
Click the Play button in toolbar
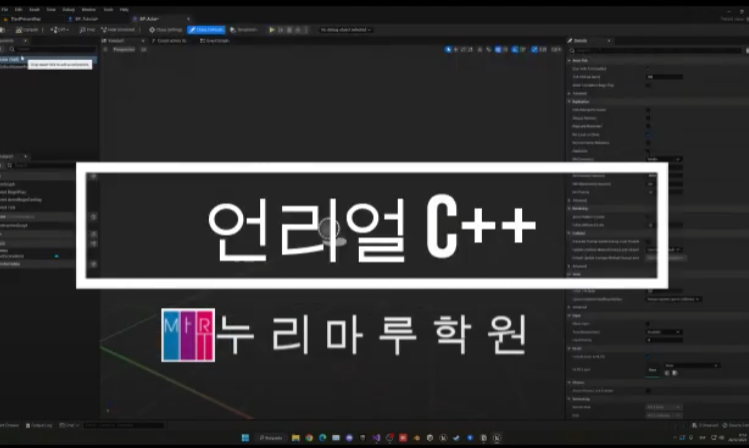[272, 30]
